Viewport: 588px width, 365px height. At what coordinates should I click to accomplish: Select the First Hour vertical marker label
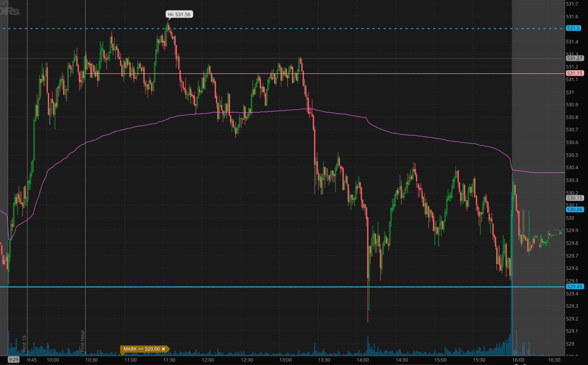[x=83, y=341]
